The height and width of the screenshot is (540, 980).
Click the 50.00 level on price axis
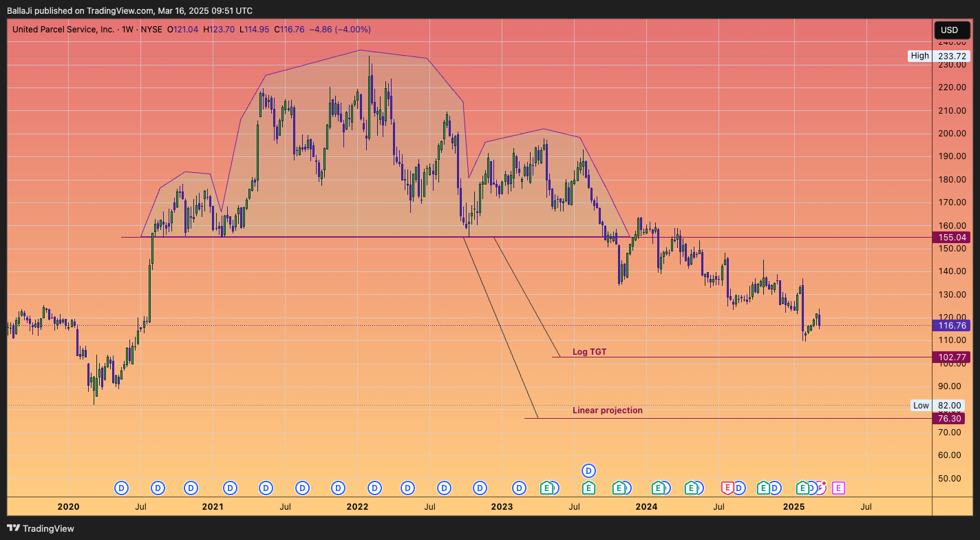949,479
